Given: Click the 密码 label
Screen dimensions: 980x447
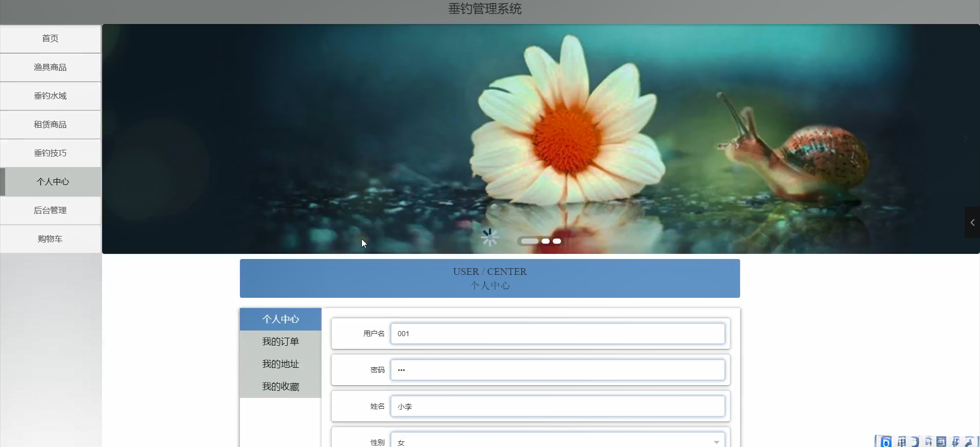Looking at the screenshot, I should coord(378,370).
